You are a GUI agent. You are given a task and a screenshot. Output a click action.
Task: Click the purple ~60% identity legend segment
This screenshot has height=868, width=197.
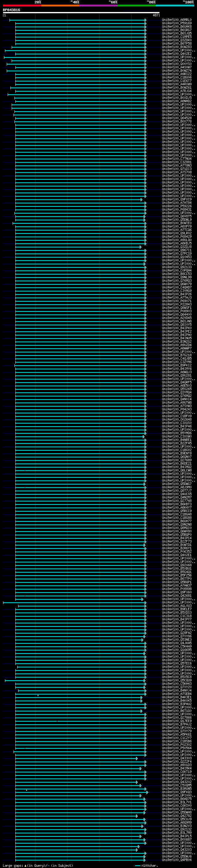click(x=99, y=6)
